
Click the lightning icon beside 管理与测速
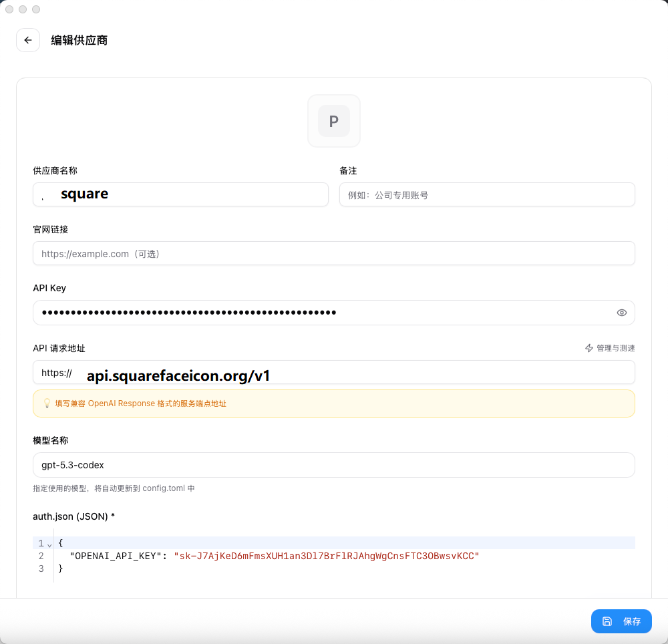tap(589, 348)
